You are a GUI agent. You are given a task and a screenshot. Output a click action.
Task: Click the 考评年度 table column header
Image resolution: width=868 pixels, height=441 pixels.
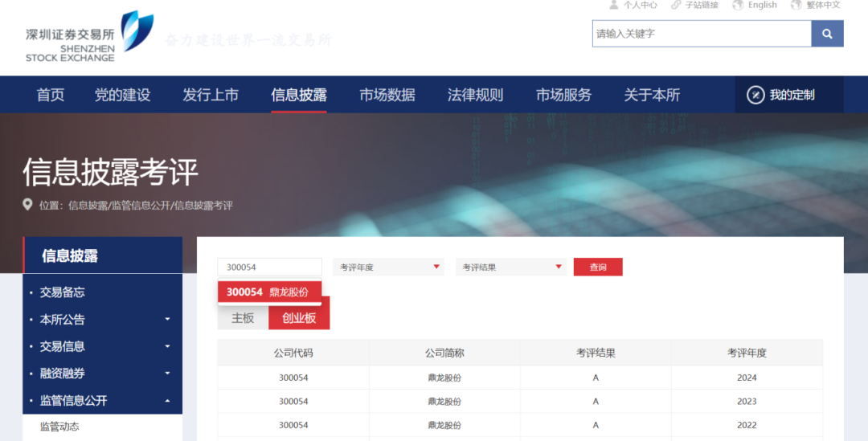click(x=747, y=353)
